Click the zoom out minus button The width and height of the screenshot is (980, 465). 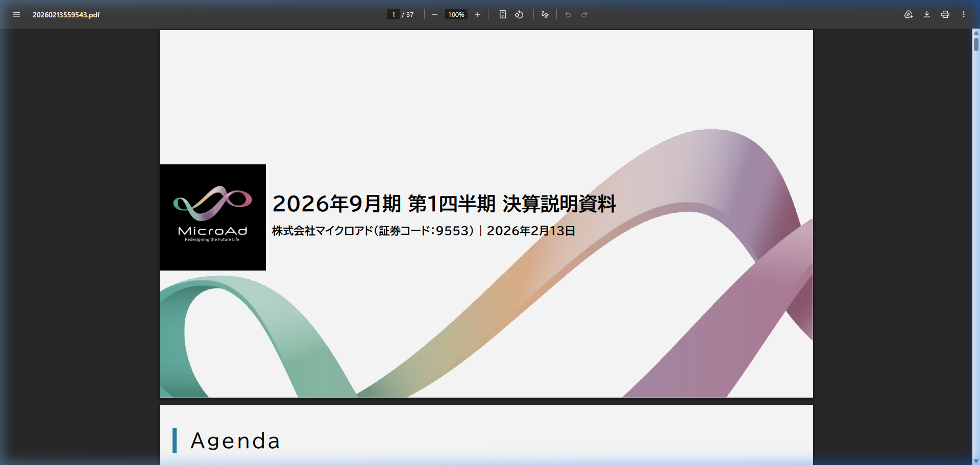(434, 14)
